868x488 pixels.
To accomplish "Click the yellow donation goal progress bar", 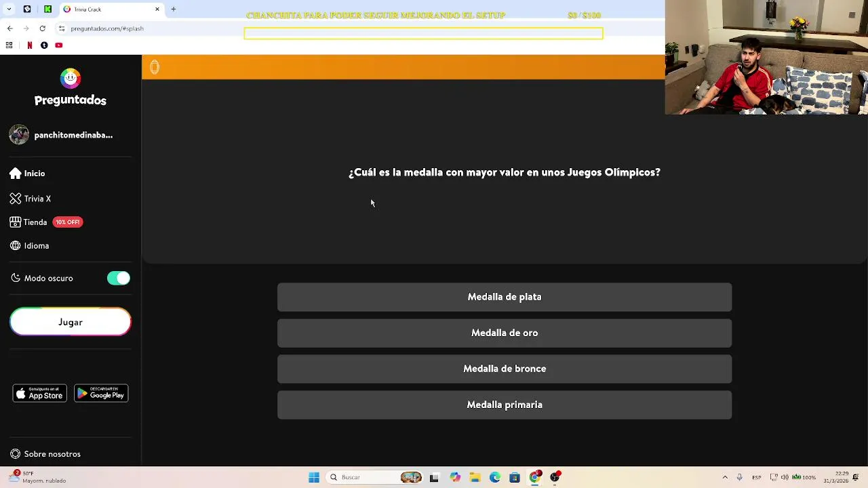I will click(x=423, y=33).
